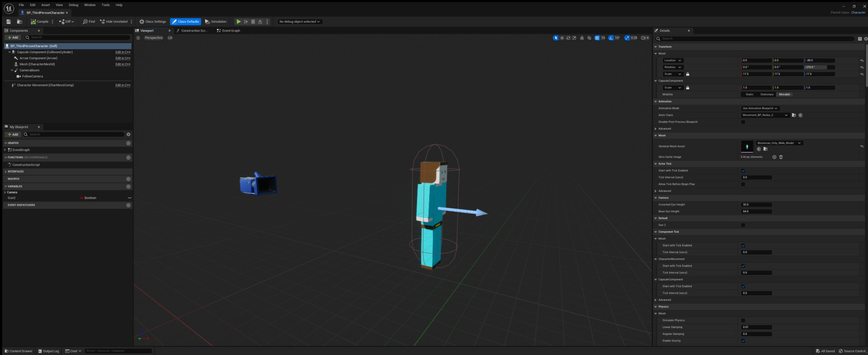Open the debug object selection dropdown
This screenshot has height=355, width=868.
click(299, 22)
